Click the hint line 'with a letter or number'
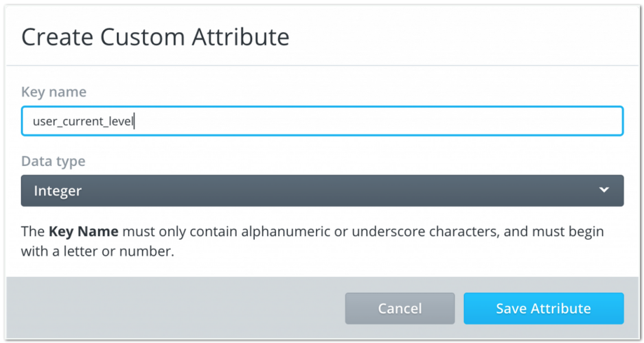 (97, 251)
